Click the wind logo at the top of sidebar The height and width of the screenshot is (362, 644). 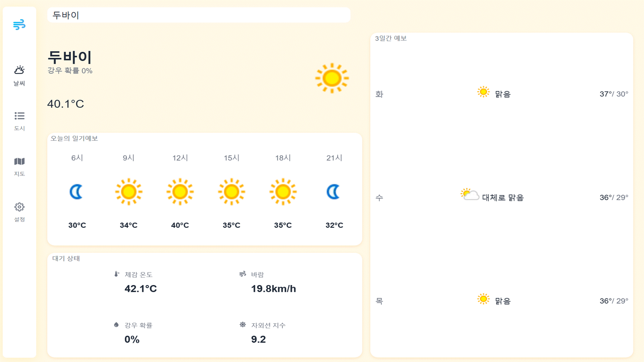tap(19, 24)
